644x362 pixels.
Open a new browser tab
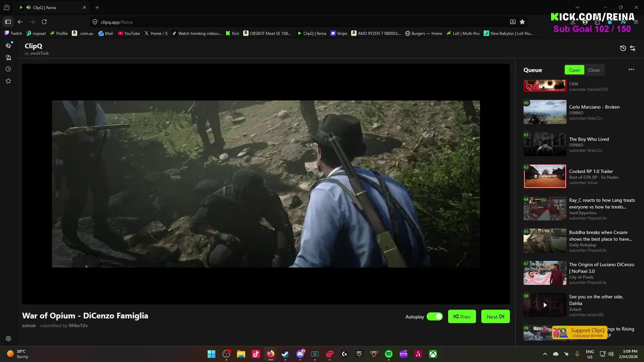pyautogui.click(x=97, y=8)
